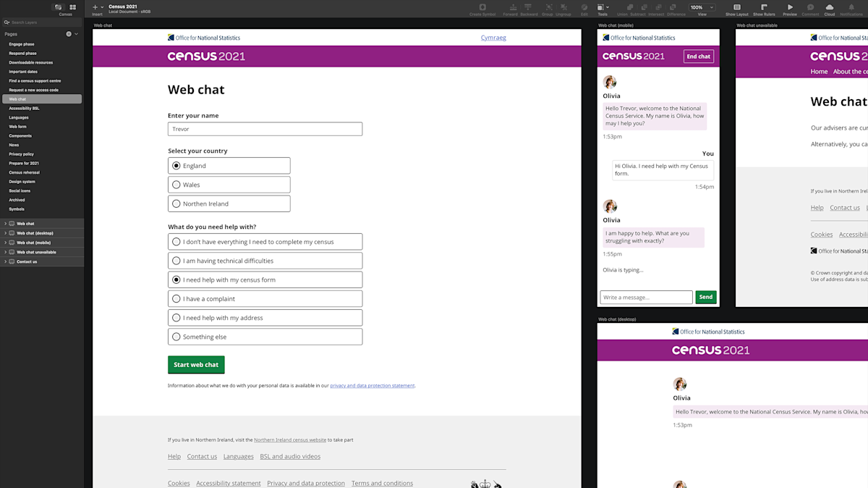This screenshot has width=868, height=488.
Task: Select "I have a complaint" radio
Action: pos(176,298)
